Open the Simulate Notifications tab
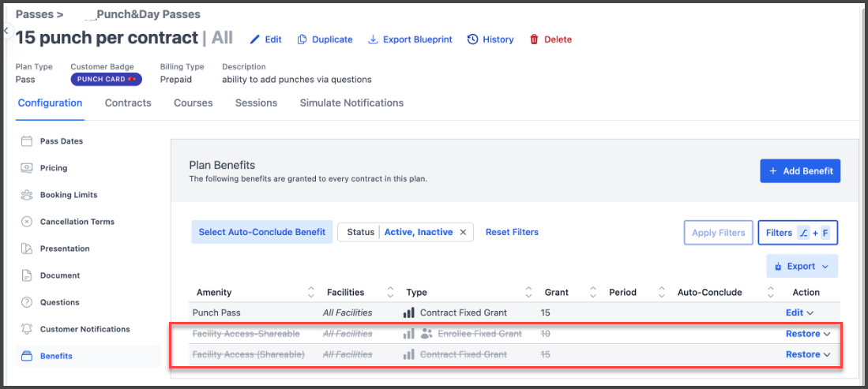The width and height of the screenshot is (868, 389). point(351,103)
